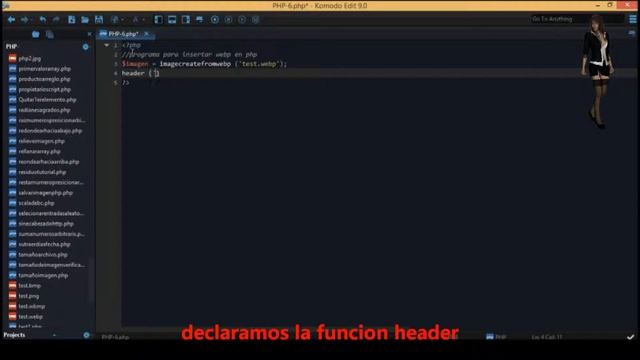Close the PHP-6.php tab

pos(147,33)
